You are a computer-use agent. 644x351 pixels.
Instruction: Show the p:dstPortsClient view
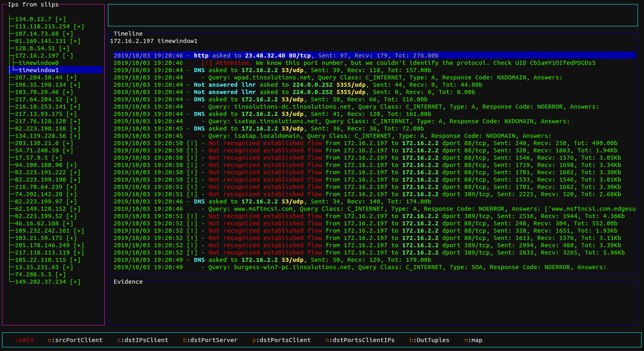pos(281,340)
